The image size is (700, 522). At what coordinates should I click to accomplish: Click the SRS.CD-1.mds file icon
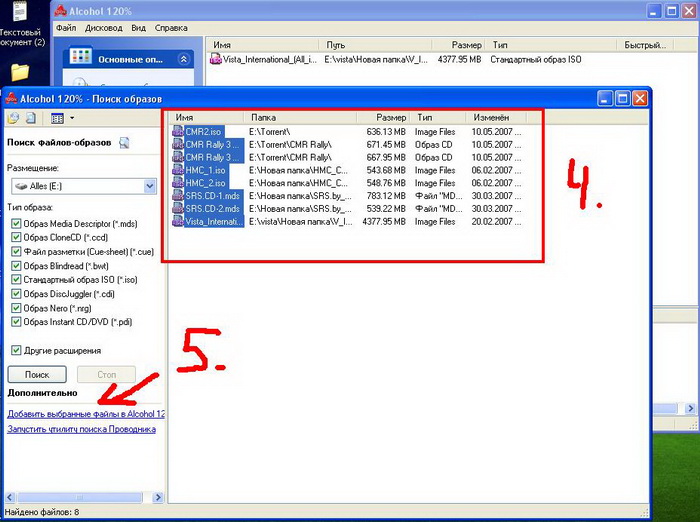pos(178,196)
